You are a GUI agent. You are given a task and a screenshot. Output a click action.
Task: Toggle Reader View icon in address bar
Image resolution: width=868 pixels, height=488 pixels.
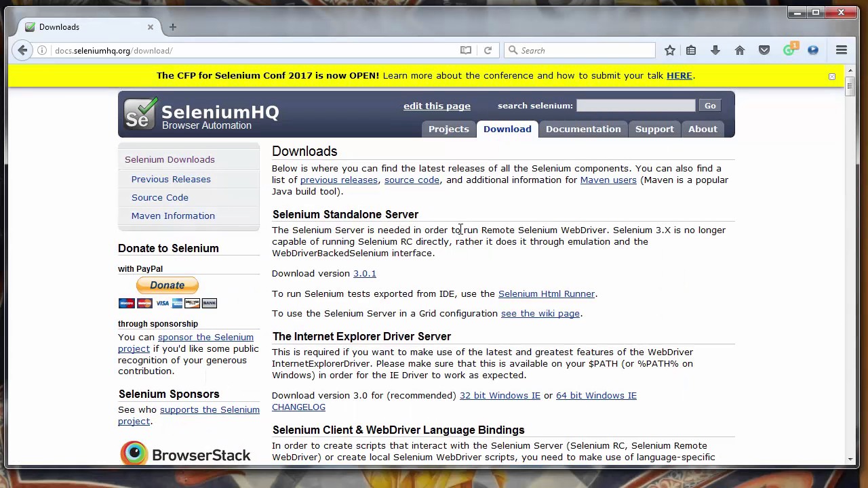click(x=466, y=50)
